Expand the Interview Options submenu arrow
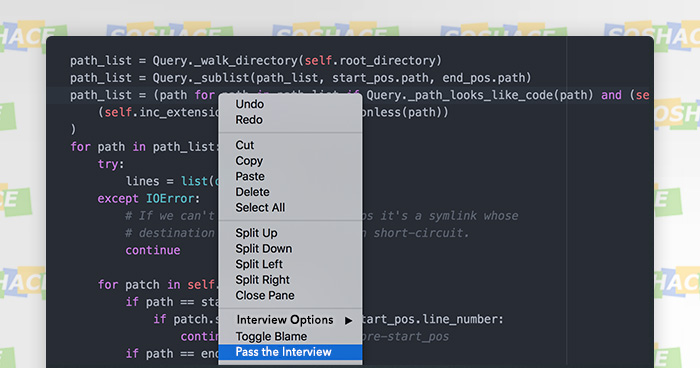 click(x=348, y=320)
